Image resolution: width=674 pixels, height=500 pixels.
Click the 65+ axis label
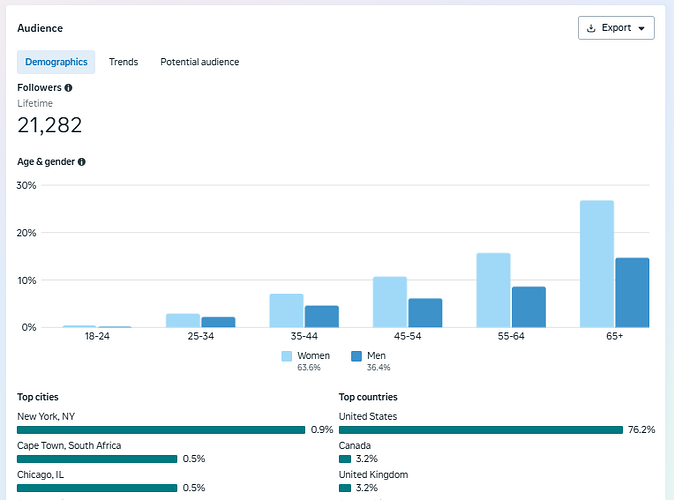pyautogui.click(x=614, y=336)
